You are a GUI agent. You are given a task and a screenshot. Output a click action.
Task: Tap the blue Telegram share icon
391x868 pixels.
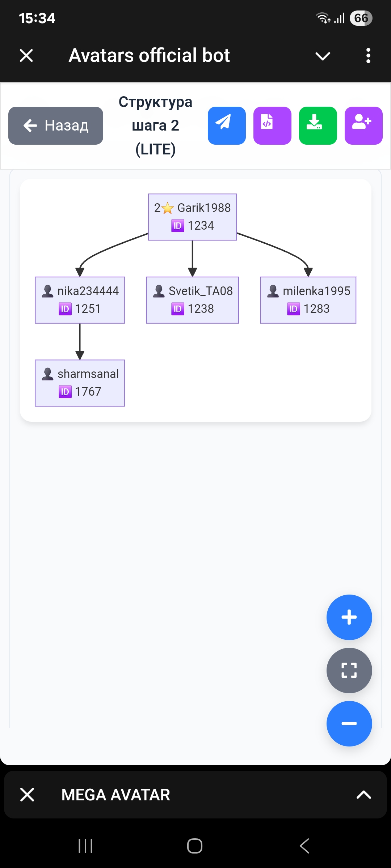click(227, 125)
